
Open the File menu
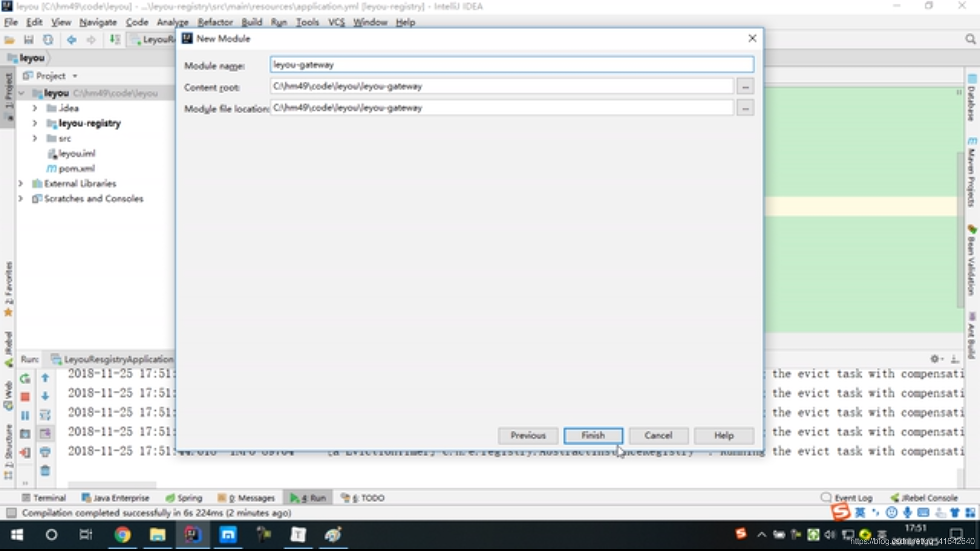pos(11,22)
